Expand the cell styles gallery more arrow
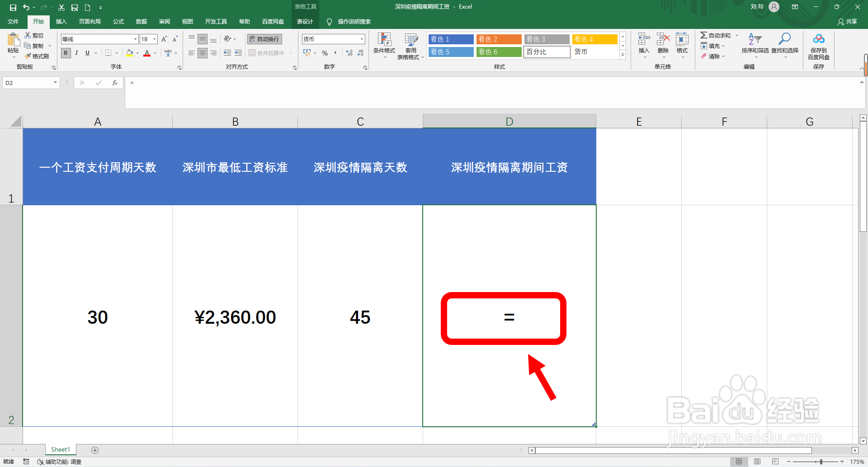 [623, 55]
